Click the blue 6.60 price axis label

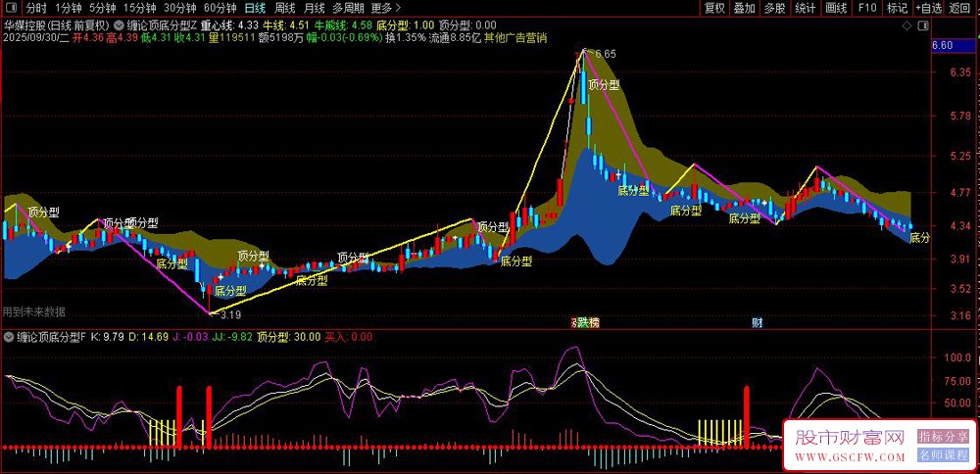(943, 45)
